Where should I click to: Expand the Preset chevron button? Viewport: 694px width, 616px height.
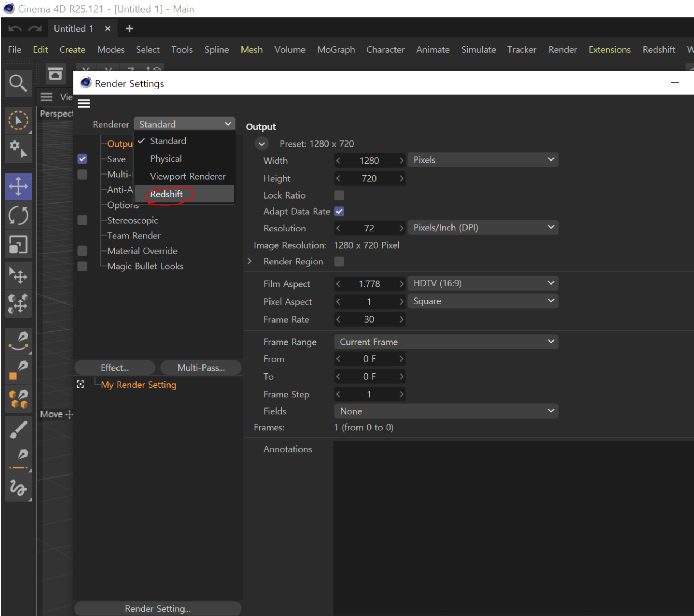point(262,144)
